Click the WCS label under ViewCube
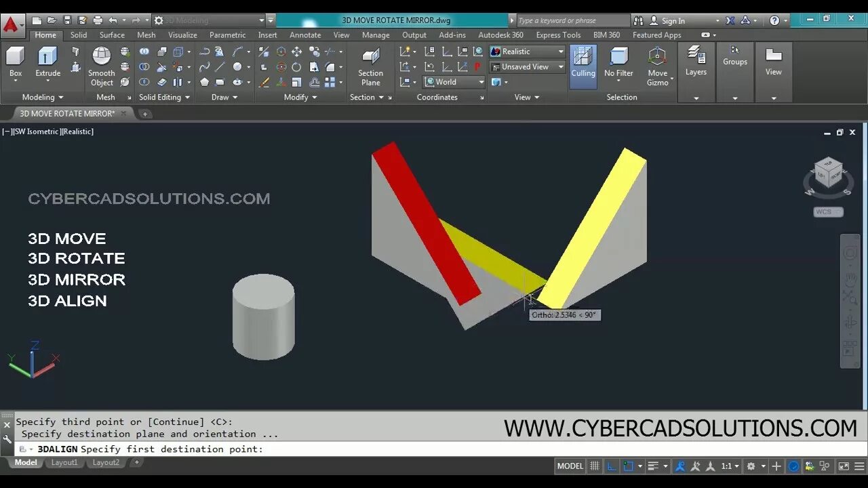 (828, 211)
